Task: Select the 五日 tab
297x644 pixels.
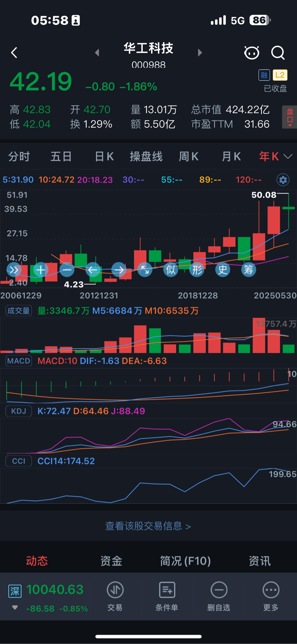Action: click(x=61, y=157)
